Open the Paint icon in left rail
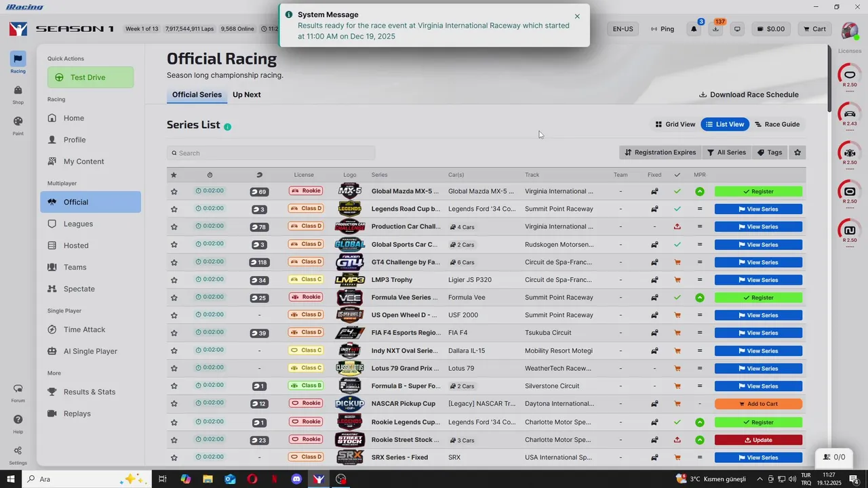The image size is (868, 488). tap(18, 125)
